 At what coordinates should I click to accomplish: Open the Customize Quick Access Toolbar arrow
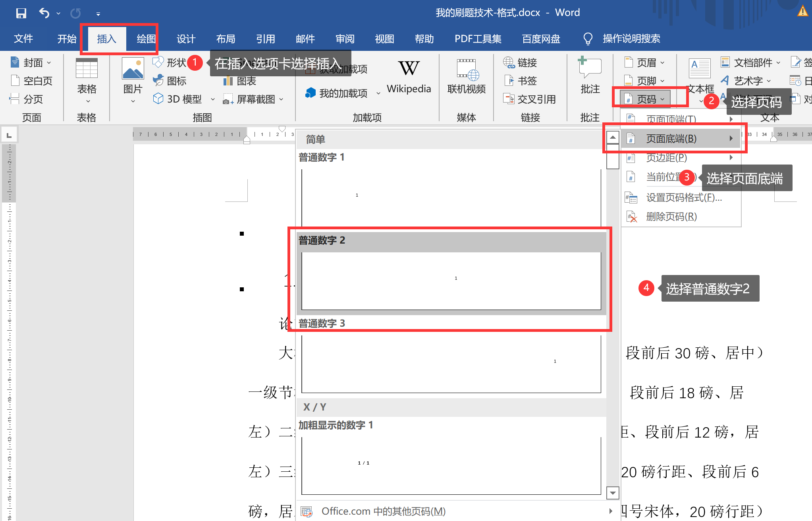(x=98, y=14)
